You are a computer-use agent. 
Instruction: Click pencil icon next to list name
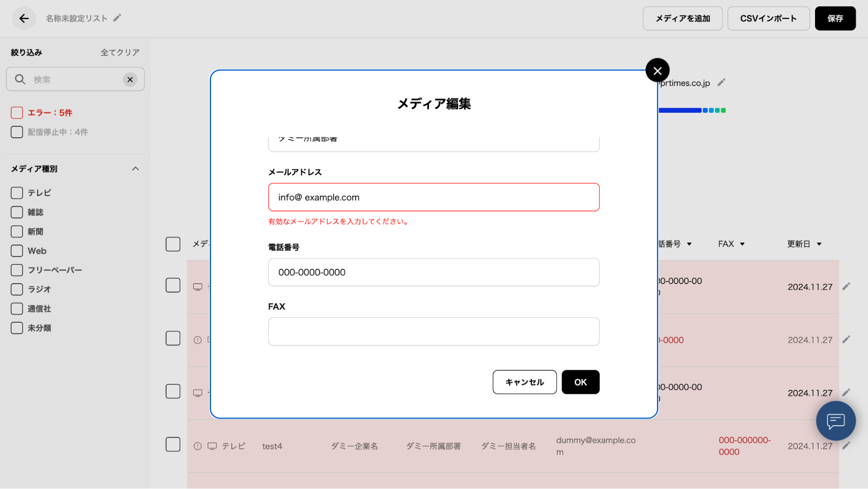[117, 18]
